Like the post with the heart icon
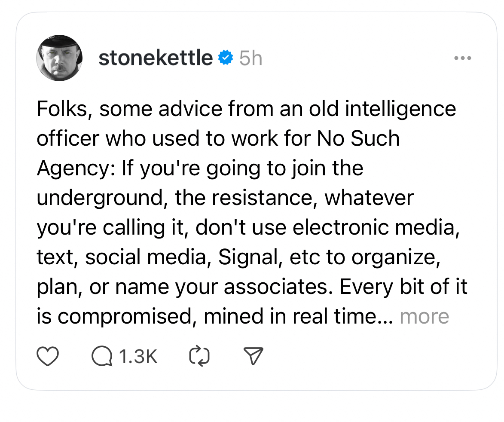Viewport: 504px width, 422px height. click(x=47, y=357)
